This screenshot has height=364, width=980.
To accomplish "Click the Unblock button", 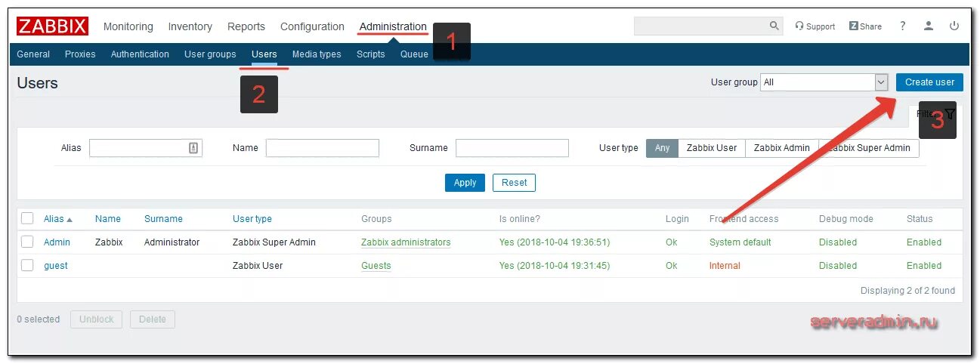I will (97, 319).
